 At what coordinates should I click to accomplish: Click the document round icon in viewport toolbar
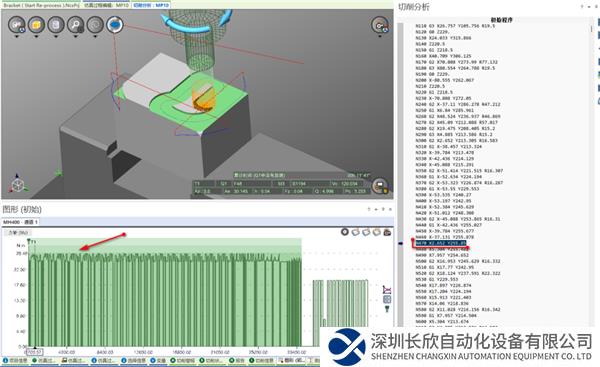56,25
